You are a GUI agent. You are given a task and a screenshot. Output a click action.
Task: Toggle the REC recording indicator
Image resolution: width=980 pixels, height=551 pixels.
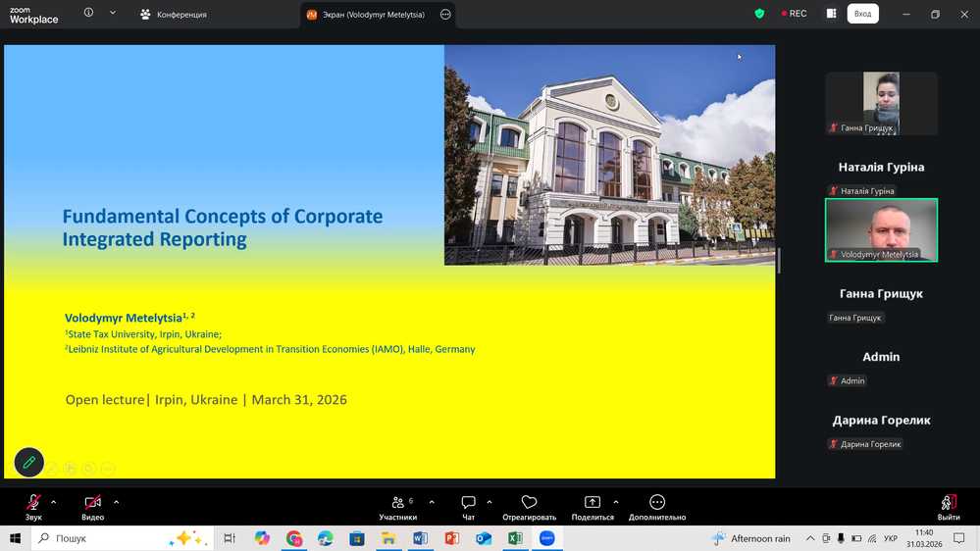(x=794, y=14)
